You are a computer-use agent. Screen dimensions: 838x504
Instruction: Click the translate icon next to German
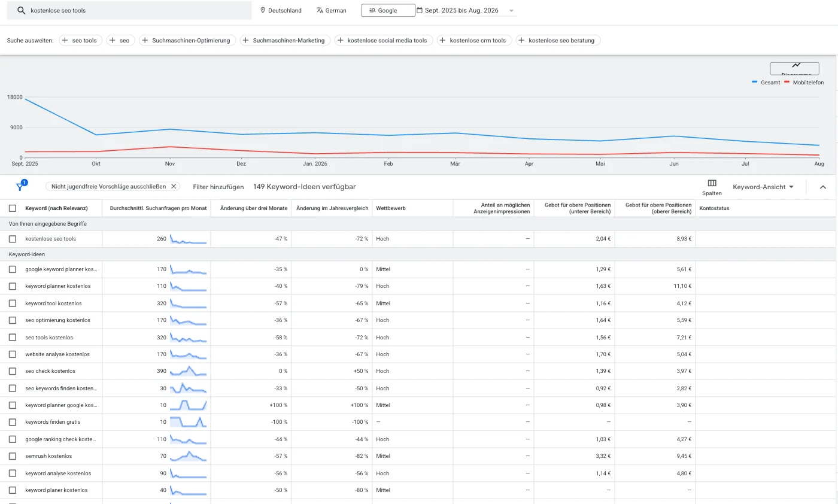(320, 10)
